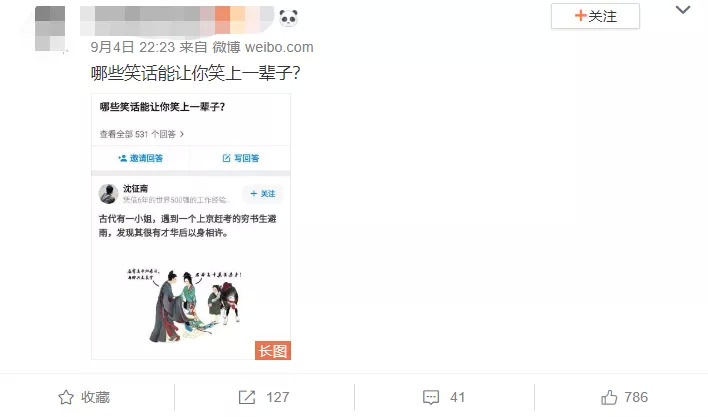The width and height of the screenshot is (708, 417).
Task: Follow the poster with the +关注 button
Action: pos(595,16)
